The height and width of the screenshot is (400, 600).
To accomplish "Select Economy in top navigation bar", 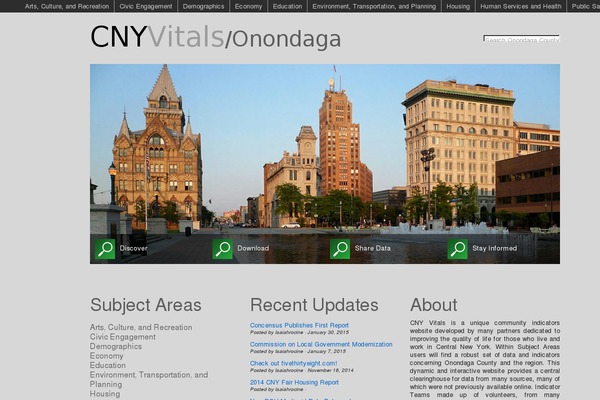I will (x=248, y=6).
